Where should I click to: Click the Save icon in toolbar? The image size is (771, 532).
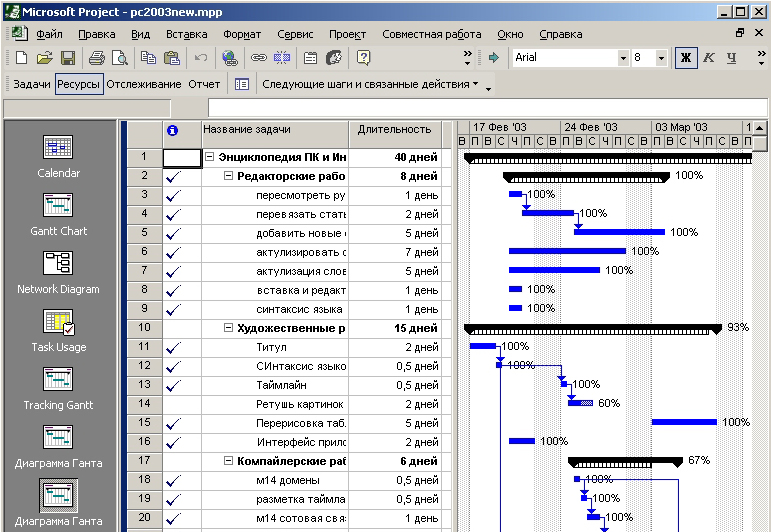[68, 58]
